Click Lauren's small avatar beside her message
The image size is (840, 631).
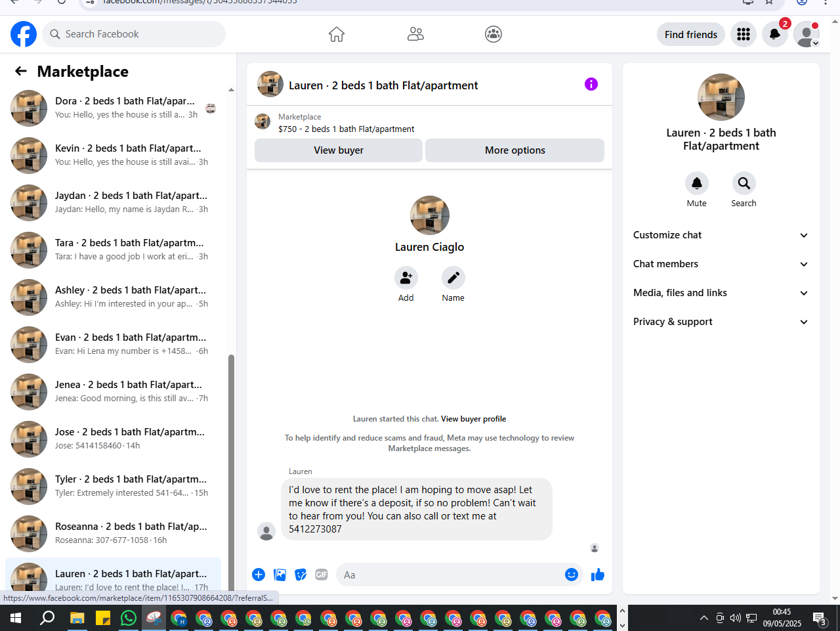click(x=266, y=531)
